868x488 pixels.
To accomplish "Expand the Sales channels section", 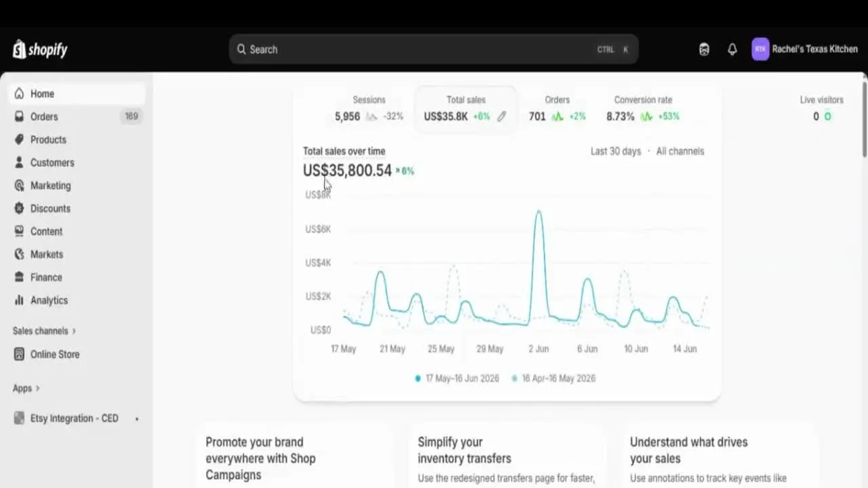I will 45,331.
